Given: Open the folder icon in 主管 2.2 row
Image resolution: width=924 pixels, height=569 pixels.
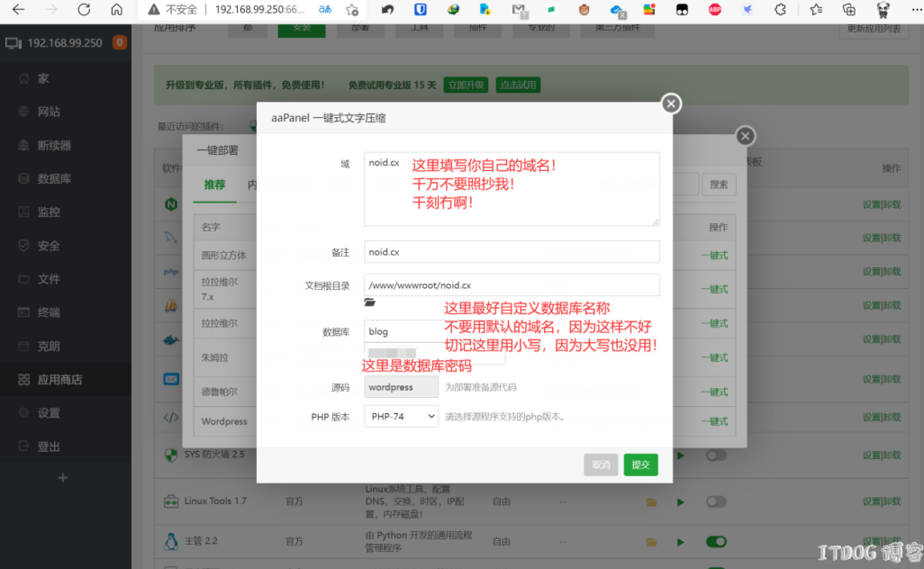Looking at the screenshot, I should (651, 542).
